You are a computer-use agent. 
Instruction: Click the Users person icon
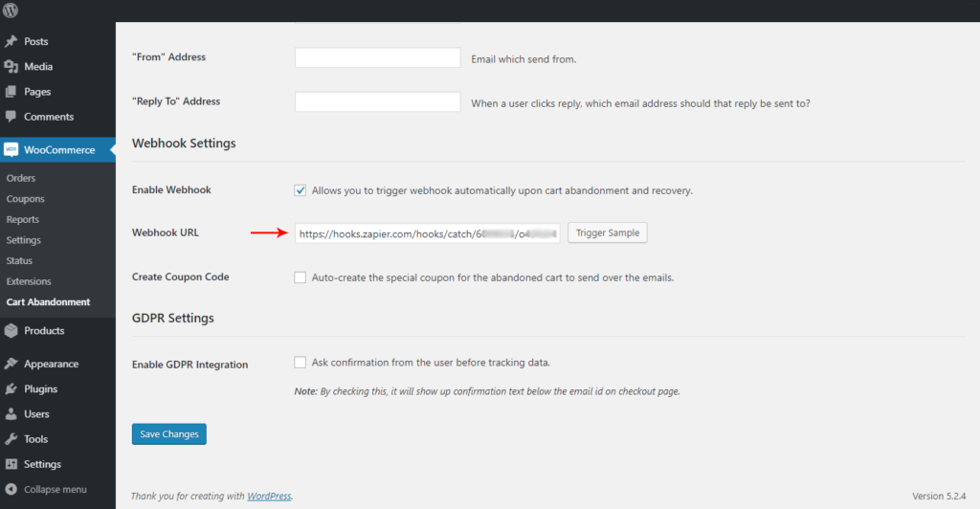pyautogui.click(x=11, y=413)
